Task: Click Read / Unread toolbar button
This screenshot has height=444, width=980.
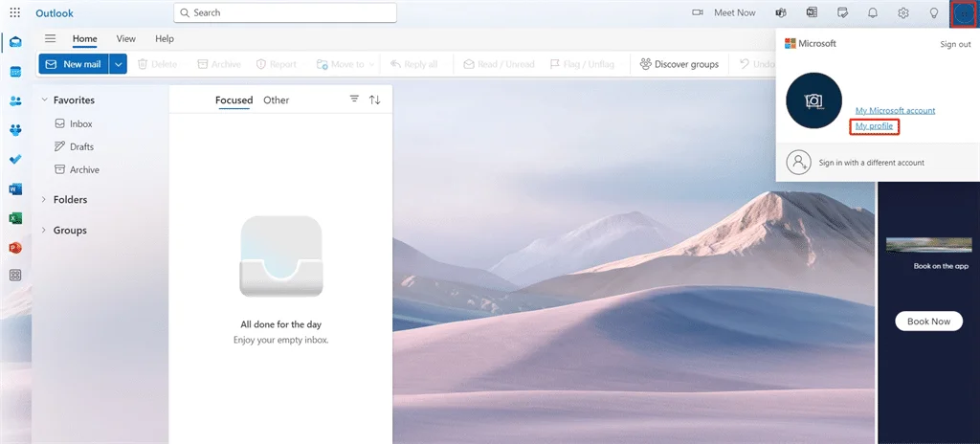Action: tap(499, 64)
